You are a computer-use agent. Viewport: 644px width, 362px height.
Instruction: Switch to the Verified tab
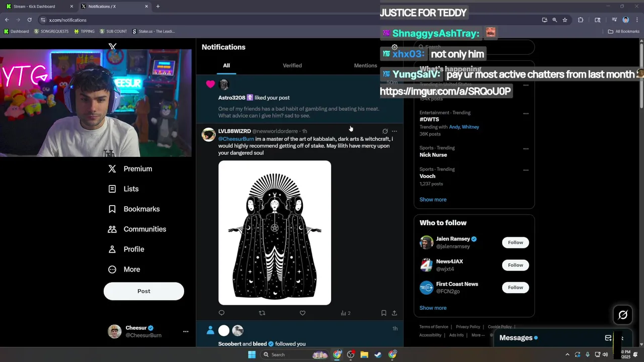(x=292, y=65)
